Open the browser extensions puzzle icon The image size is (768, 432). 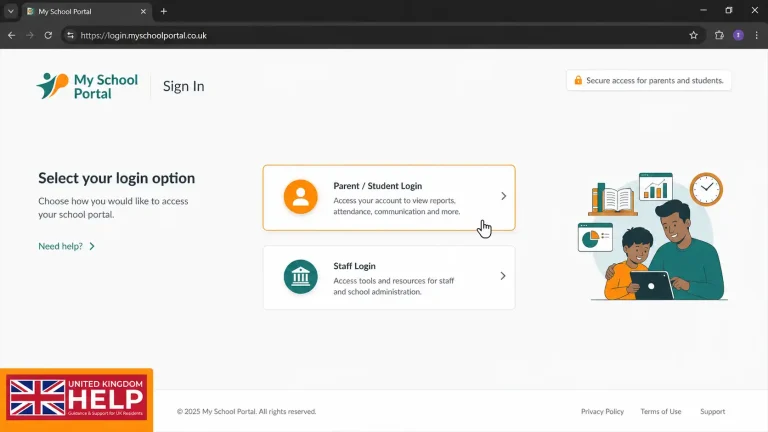point(719,35)
